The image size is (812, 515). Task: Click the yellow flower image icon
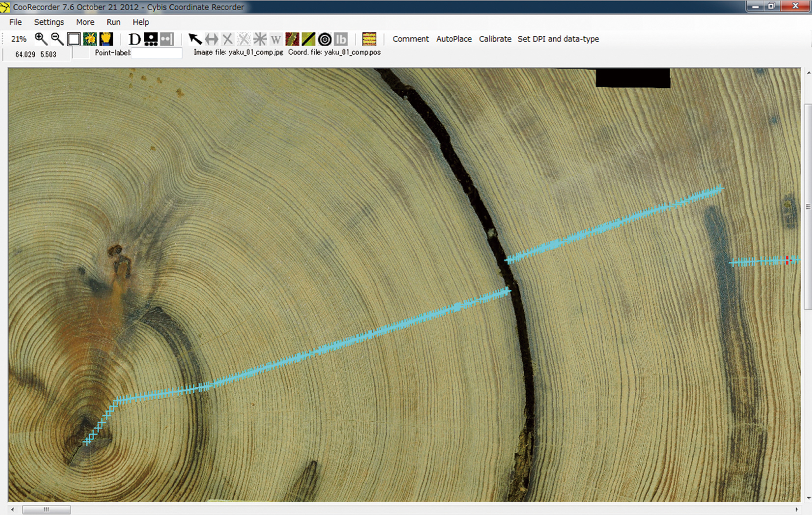90,39
